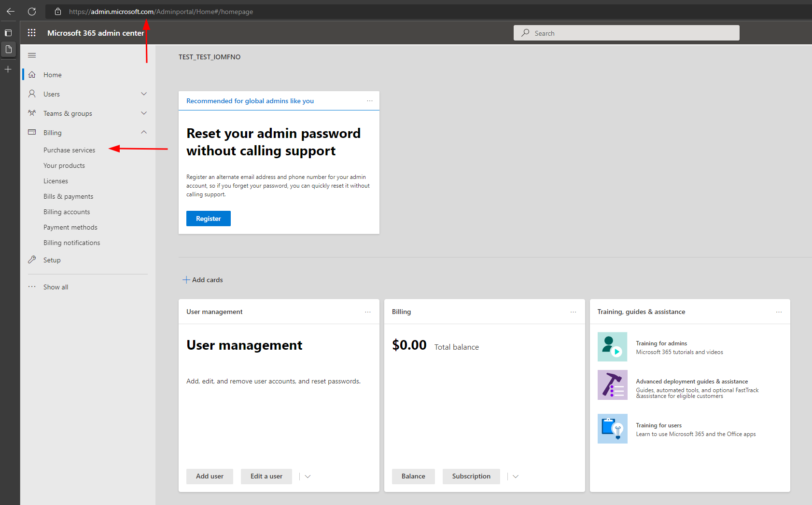
Task: Open Advanced deployment guides & assistance link
Action: click(692, 382)
